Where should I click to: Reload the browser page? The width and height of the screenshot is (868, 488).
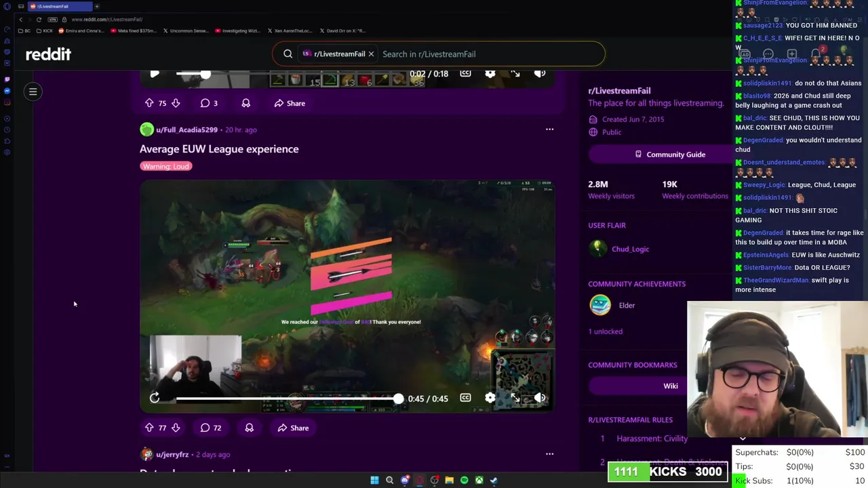[39, 20]
